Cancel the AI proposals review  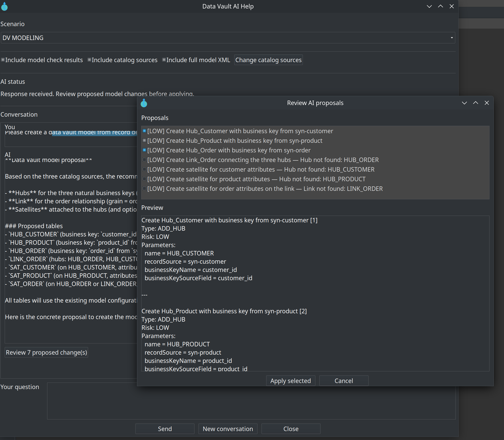pyautogui.click(x=344, y=381)
